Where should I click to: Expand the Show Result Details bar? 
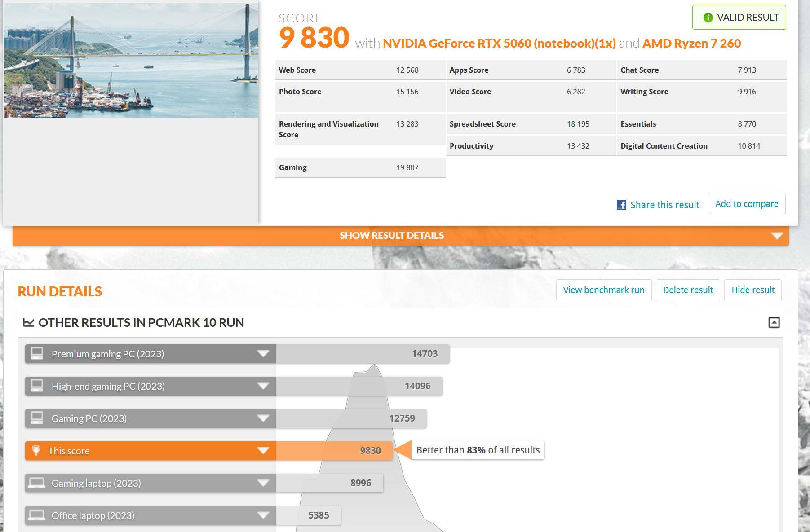401,236
